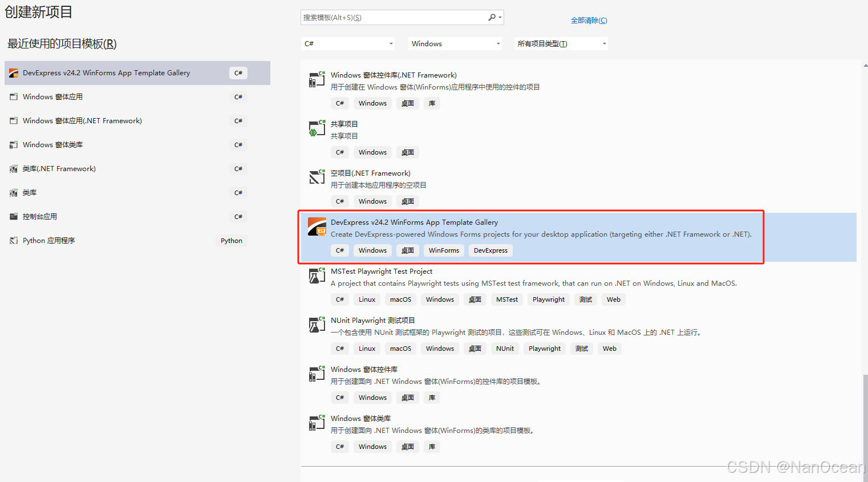Click the 类库(.NET Framework) icon in recent templates
This screenshot has height=482, width=868.
[14, 169]
